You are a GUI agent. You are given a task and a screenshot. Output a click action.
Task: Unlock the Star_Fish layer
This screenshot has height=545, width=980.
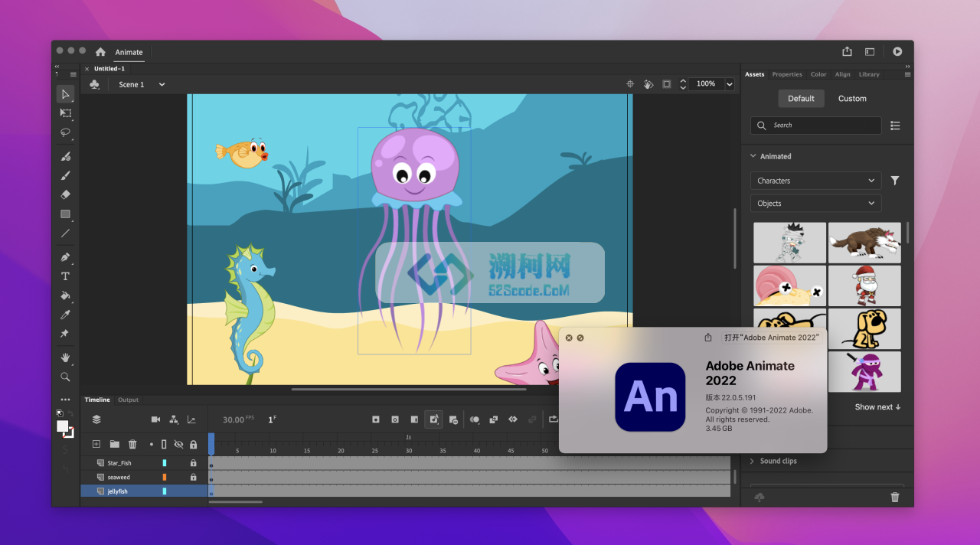[x=193, y=463]
